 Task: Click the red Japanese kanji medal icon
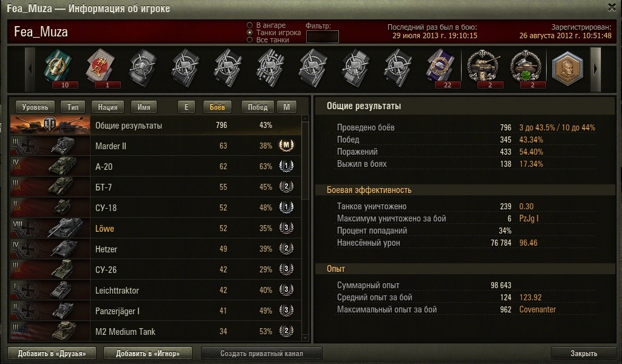click(x=100, y=67)
